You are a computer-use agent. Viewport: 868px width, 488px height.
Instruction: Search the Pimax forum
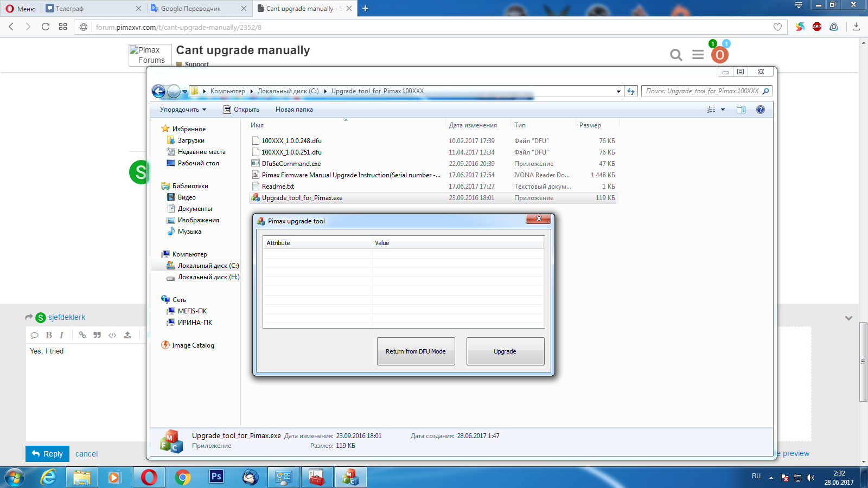pyautogui.click(x=676, y=55)
